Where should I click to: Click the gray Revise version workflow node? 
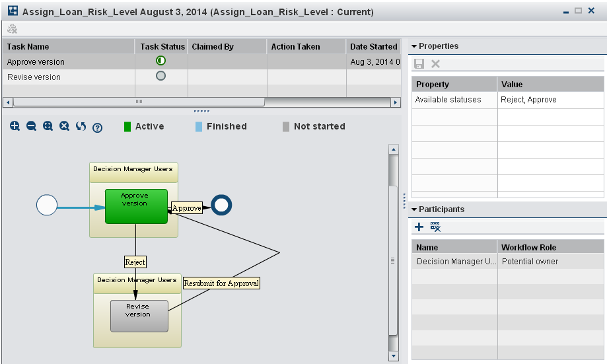(x=138, y=315)
